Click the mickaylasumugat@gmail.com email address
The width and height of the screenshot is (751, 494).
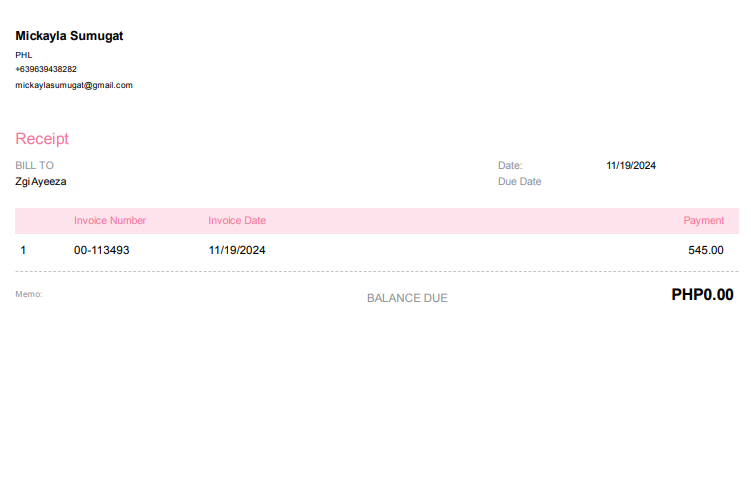pos(74,85)
